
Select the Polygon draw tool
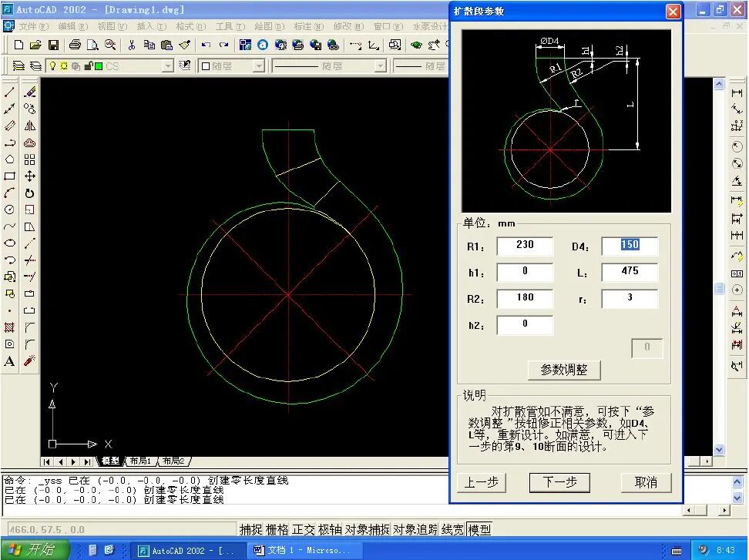9,159
